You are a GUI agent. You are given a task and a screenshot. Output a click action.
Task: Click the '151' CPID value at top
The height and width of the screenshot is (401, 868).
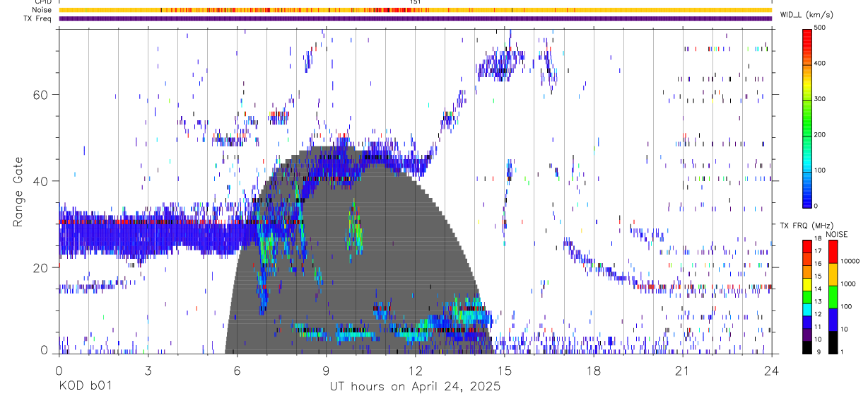pos(416,2)
